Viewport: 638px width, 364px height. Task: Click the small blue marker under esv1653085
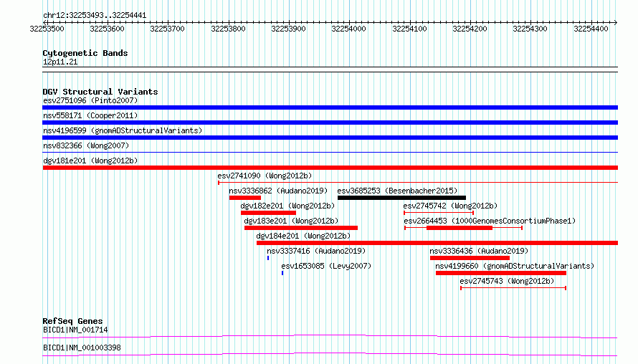pyautogui.click(x=282, y=273)
